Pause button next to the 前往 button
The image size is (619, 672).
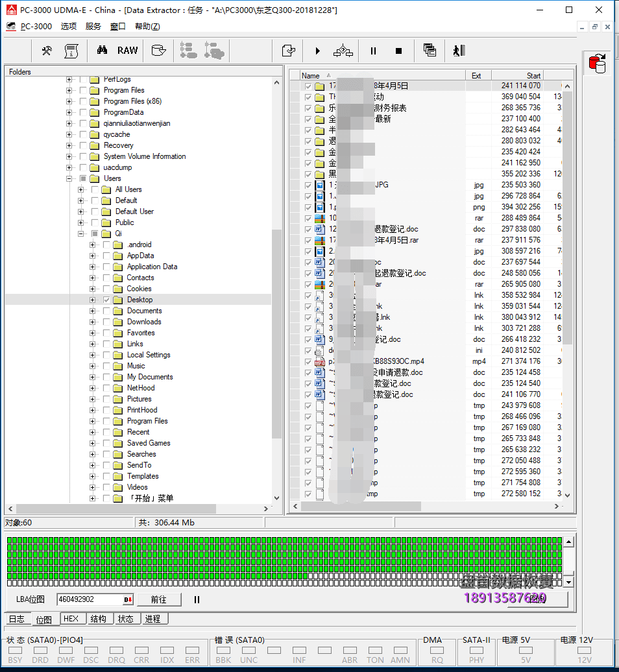point(197,599)
